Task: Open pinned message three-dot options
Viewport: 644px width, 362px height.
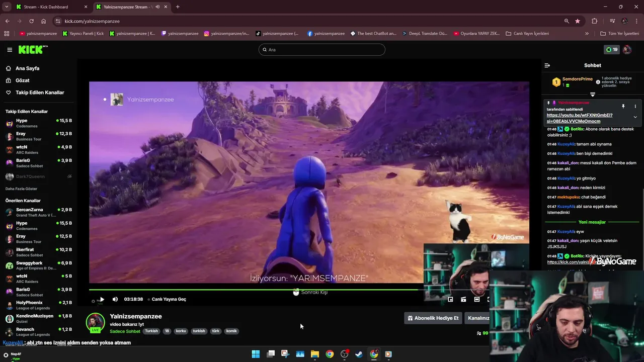Action: [x=635, y=107]
